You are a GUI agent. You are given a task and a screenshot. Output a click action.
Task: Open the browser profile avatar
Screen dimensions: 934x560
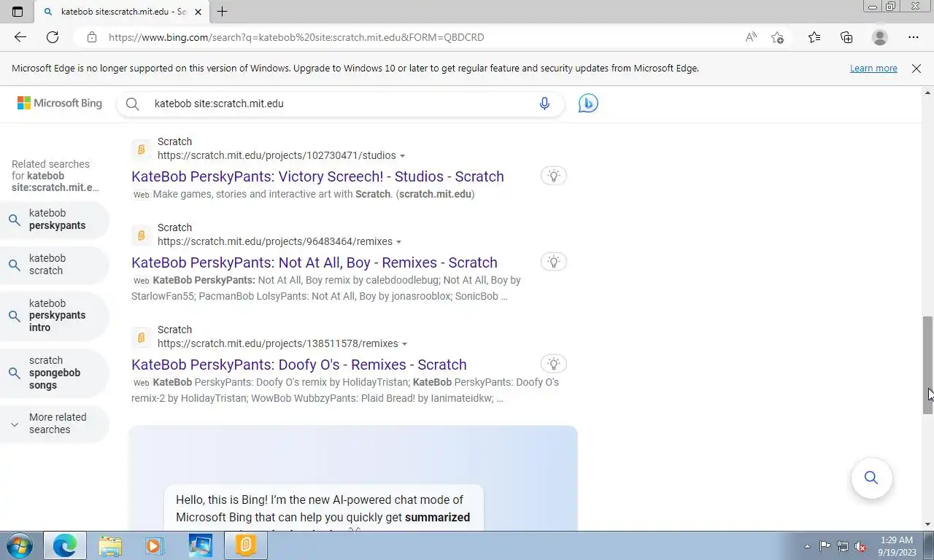coord(880,37)
